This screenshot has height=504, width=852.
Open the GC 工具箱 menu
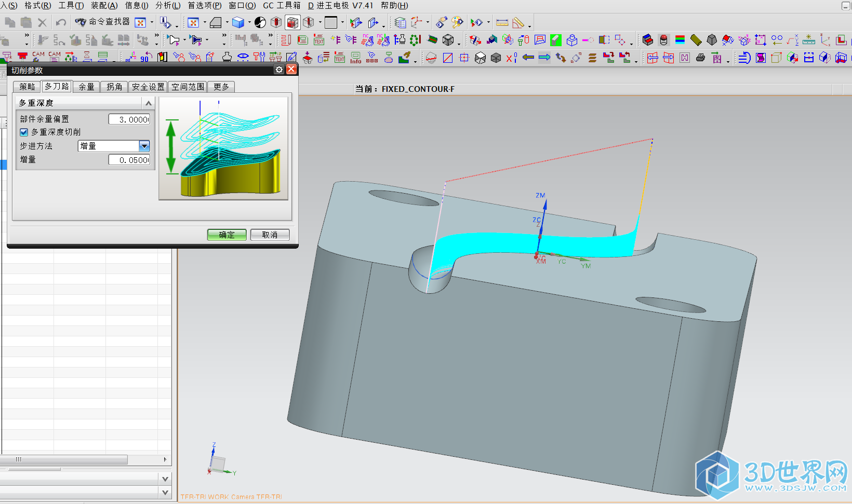[x=282, y=5]
